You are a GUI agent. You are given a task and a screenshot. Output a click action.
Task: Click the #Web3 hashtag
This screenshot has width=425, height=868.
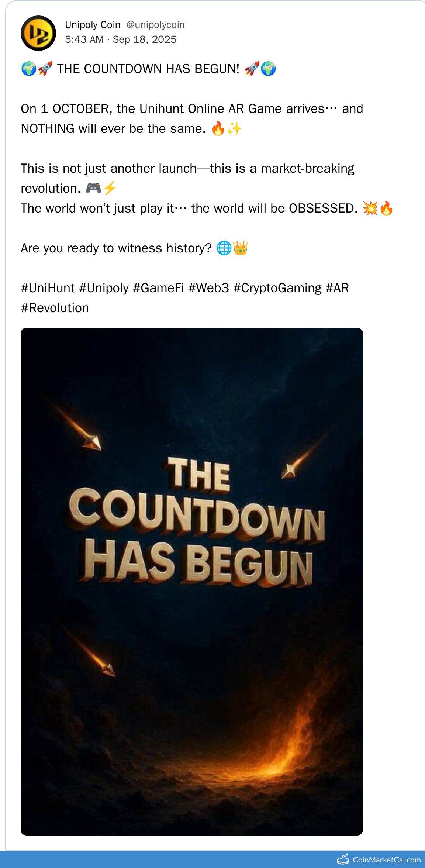pyautogui.click(x=209, y=288)
